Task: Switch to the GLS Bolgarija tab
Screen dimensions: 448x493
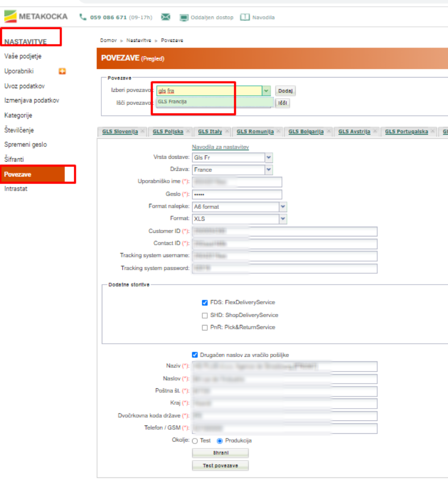Action: pyautogui.click(x=306, y=131)
